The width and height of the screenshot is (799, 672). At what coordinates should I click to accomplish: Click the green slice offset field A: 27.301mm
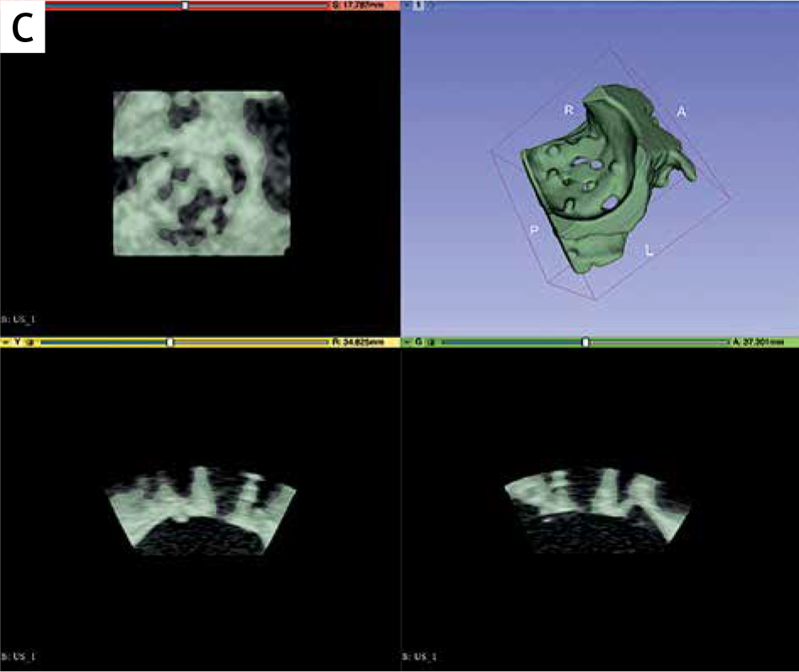click(x=762, y=342)
